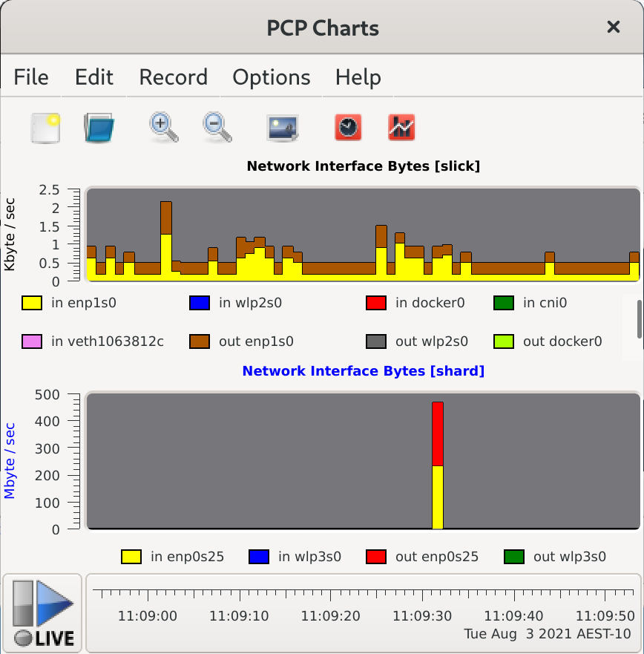Screen dimensions: 644x654
Task: Click the New Chart toolbar icon
Action: (45, 128)
